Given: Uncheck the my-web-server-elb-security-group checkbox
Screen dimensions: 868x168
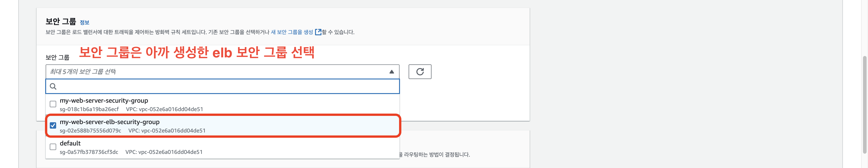Looking at the screenshot, I should pyautogui.click(x=53, y=126).
